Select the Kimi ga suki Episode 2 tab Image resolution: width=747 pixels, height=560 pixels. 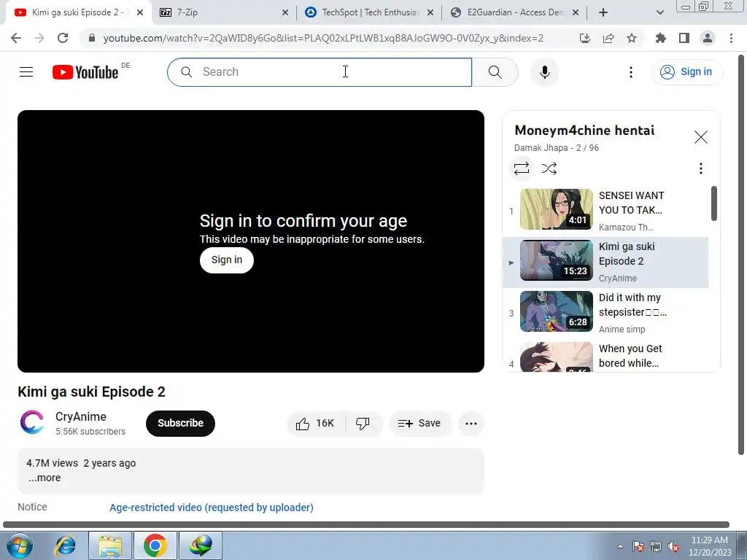click(x=79, y=12)
